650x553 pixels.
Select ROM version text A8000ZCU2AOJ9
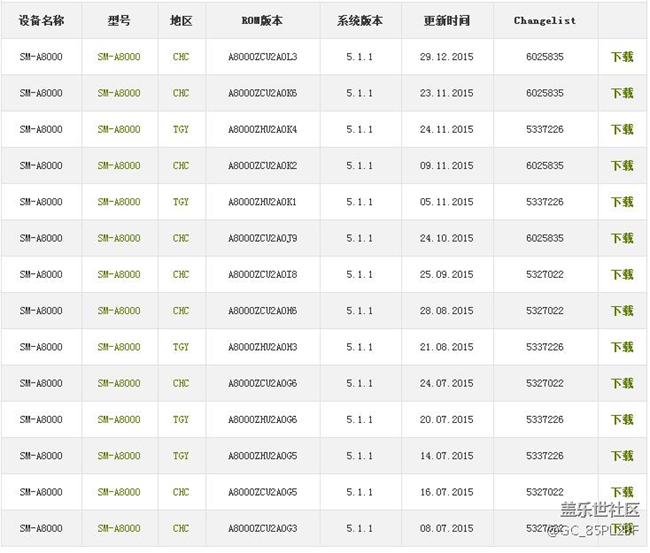[262, 238]
